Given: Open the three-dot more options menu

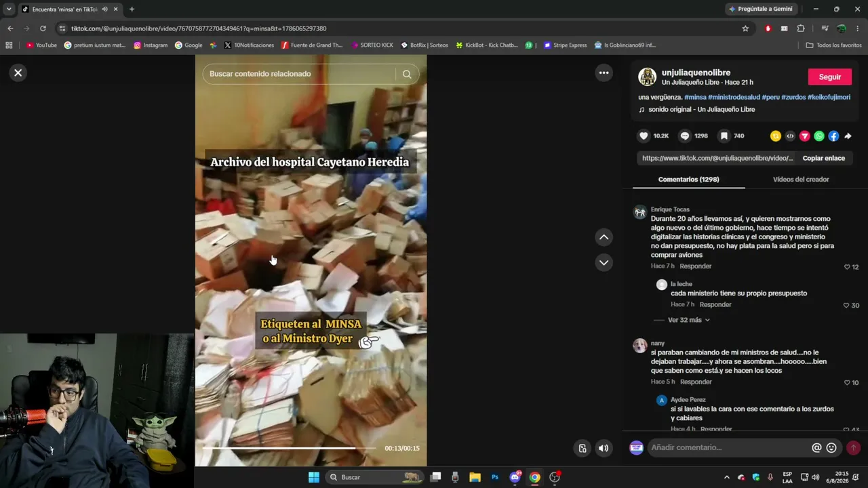Looking at the screenshot, I should click(604, 73).
